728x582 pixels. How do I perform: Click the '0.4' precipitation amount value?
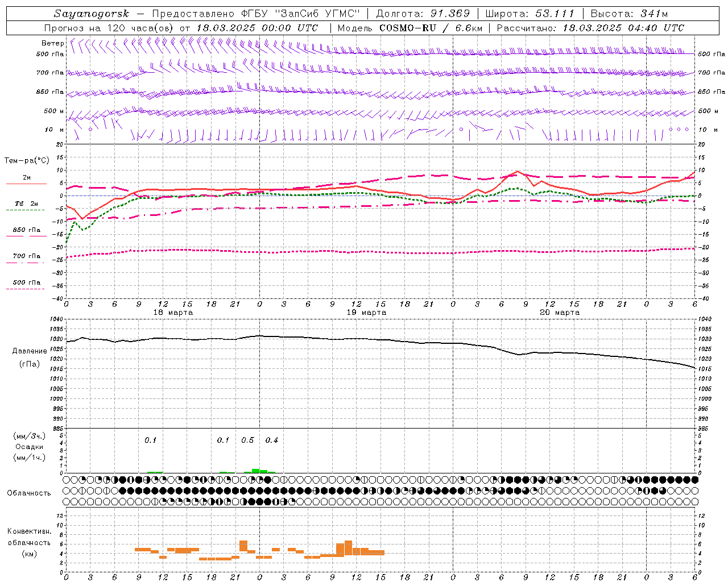(272, 440)
